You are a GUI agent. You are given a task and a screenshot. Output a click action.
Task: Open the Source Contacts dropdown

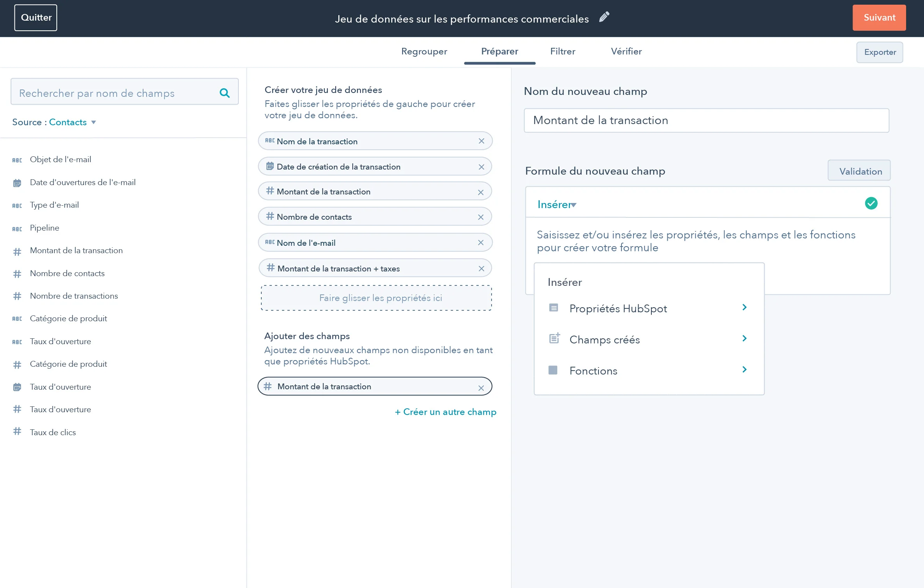click(73, 122)
